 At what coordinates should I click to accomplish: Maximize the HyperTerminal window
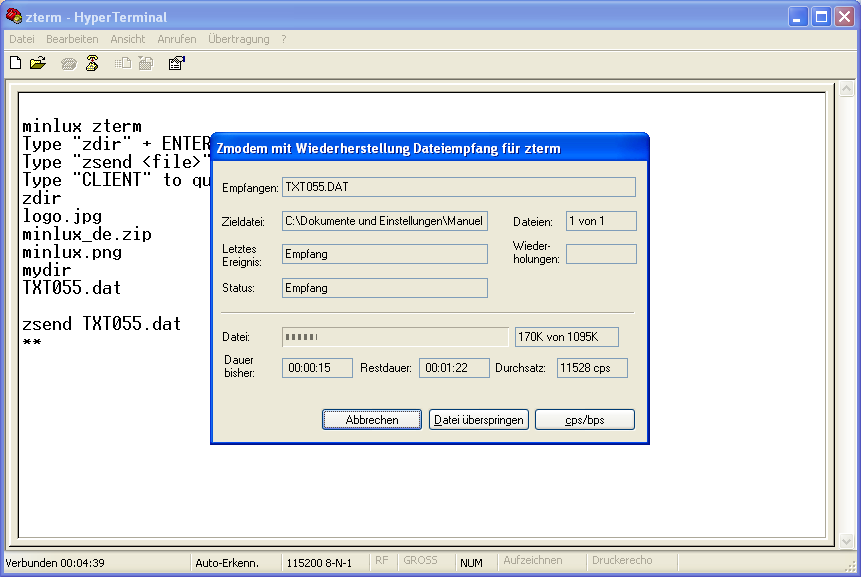tap(821, 17)
